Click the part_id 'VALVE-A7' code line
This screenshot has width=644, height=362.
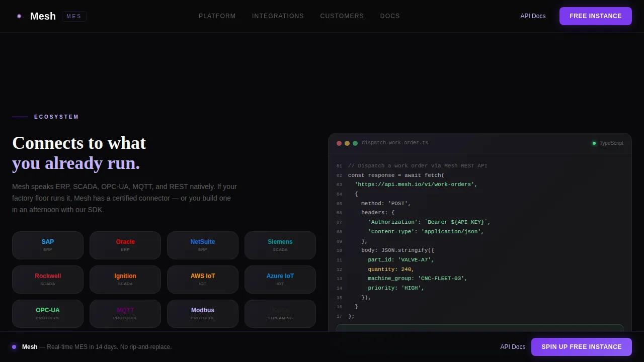coord(401,260)
